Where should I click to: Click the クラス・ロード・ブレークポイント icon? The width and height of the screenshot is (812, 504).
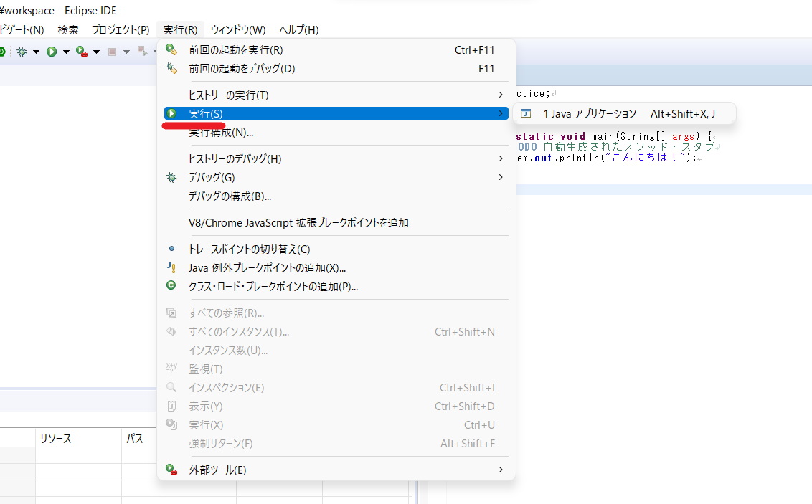click(x=171, y=285)
